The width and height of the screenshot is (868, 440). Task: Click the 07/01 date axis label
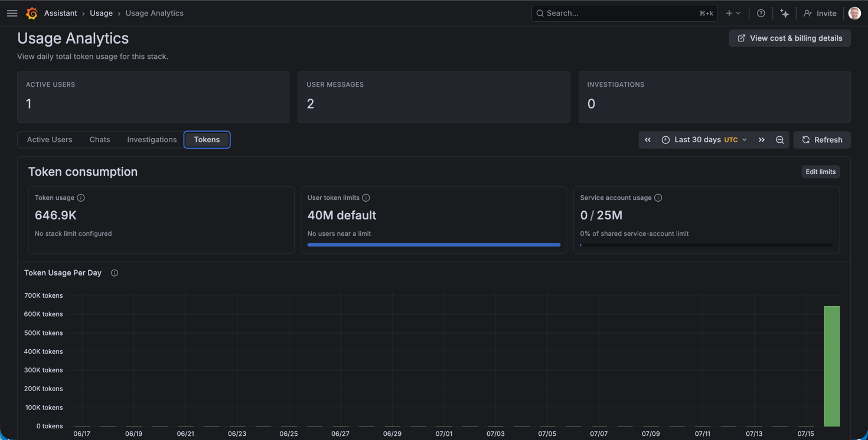(x=444, y=434)
